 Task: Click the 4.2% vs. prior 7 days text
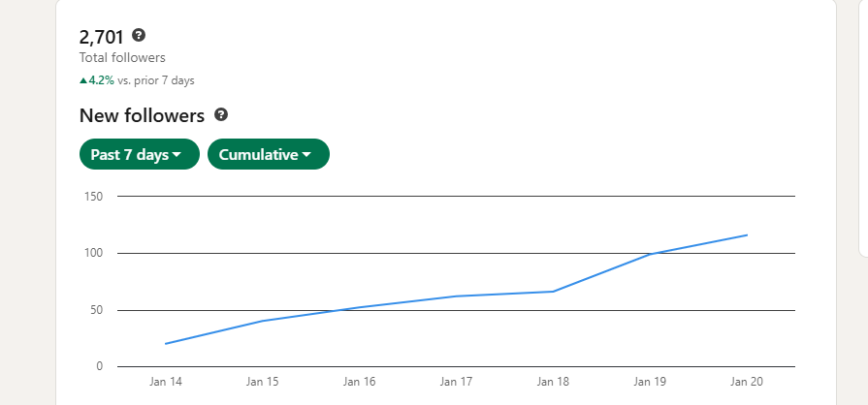tap(142, 80)
